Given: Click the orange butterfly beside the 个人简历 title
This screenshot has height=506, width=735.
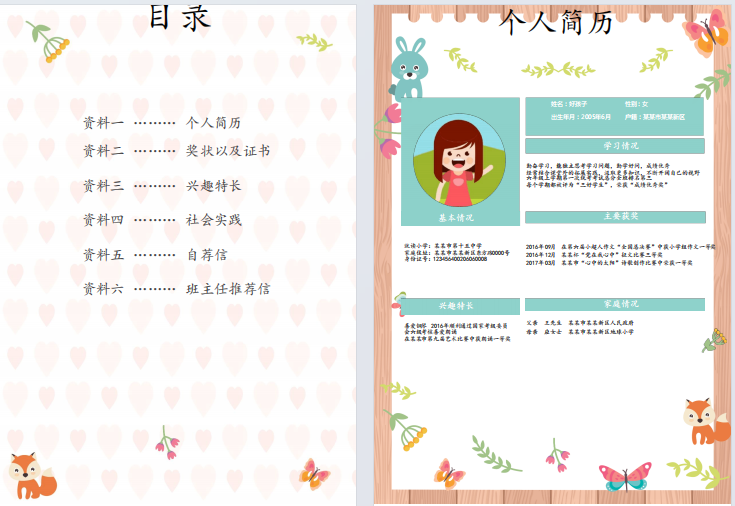Looking at the screenshot, I should coord(705,35).
